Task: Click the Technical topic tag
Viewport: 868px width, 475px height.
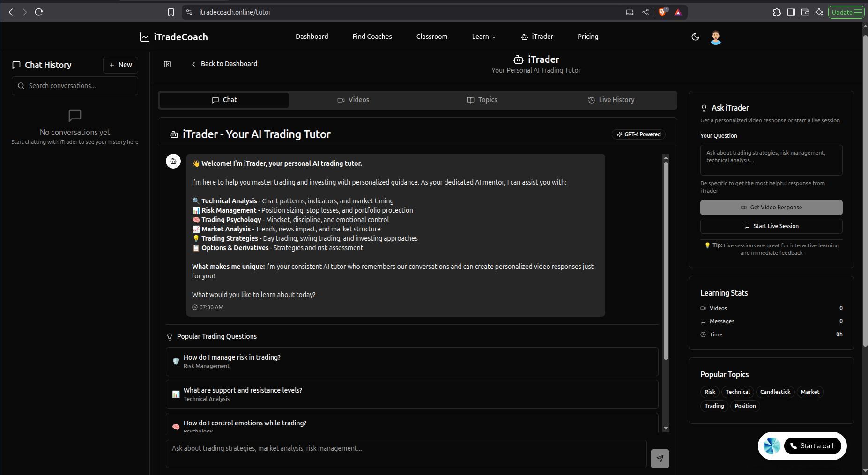Action: click(738, 392)
